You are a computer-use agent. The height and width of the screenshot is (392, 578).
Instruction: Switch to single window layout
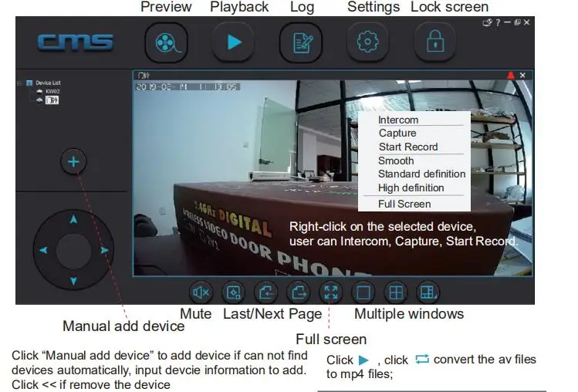pos(363,292)
